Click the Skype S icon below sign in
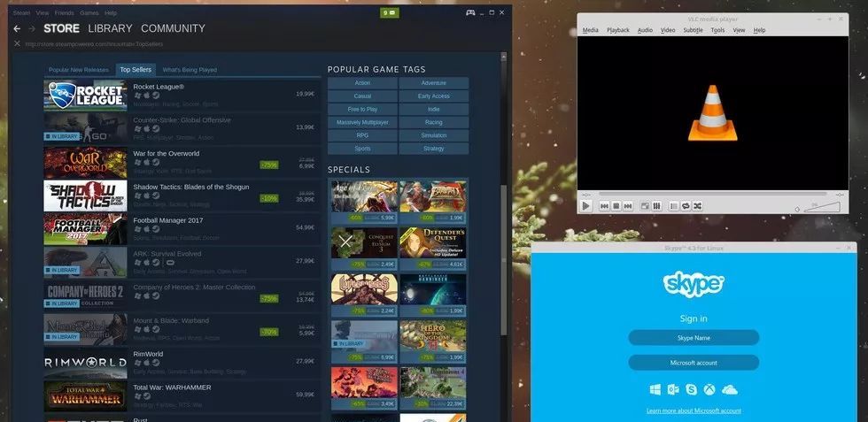This screenshot has height=422, width=868. pyautogui.click(x=692, y=390)
